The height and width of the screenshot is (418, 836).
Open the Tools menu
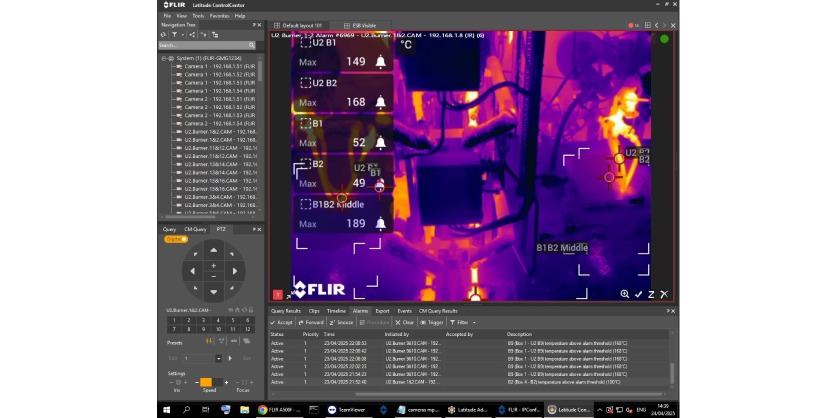(x=198, y=16)
